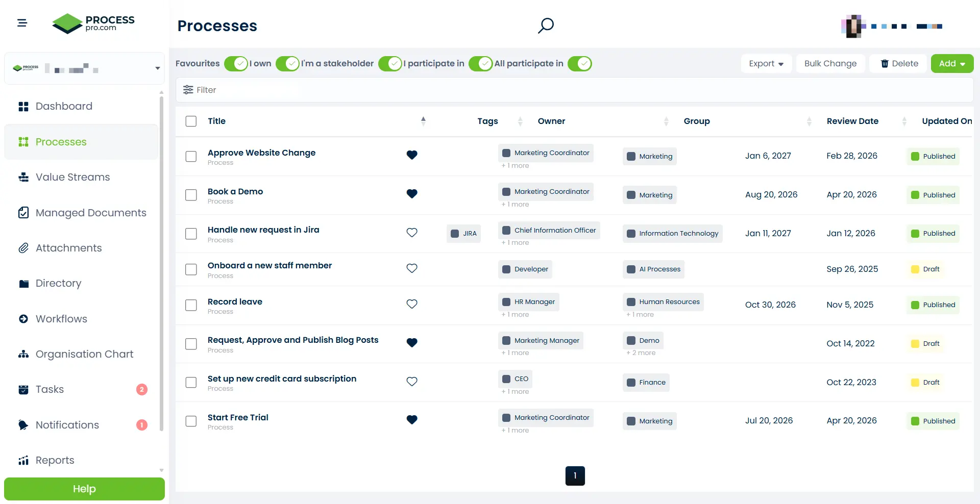Image resolution: width=980 pixels, height=504 pixels.
Task: Click the Bulk Change button
Action: point(830,64)
